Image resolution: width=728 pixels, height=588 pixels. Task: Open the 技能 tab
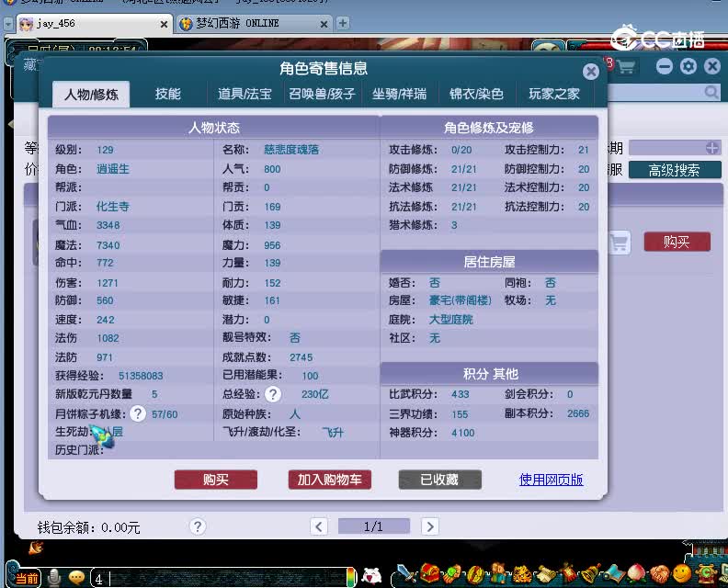167,95
